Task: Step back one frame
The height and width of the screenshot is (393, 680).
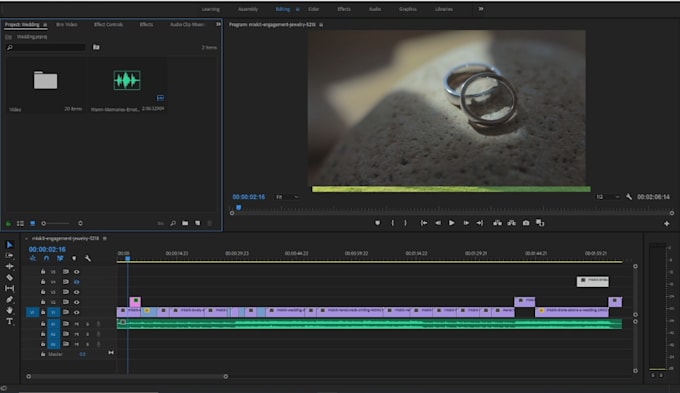Action: tap(438, 223)
